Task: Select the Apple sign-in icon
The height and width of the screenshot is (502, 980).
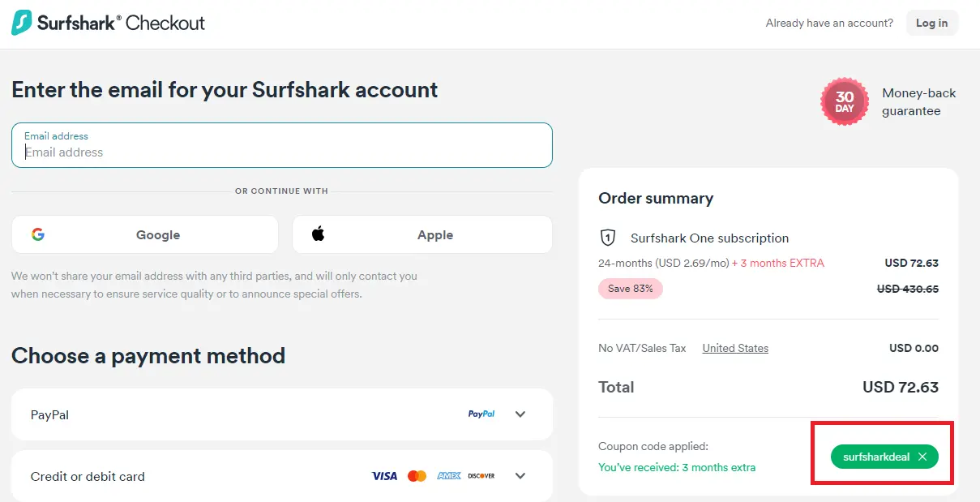Action: (x=318, y=234)
